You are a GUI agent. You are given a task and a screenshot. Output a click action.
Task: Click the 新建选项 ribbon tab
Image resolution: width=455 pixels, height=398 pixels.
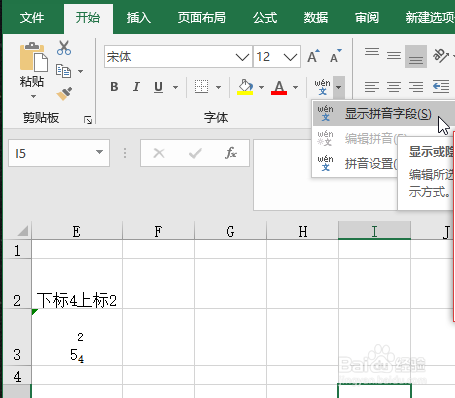point(429,18)
